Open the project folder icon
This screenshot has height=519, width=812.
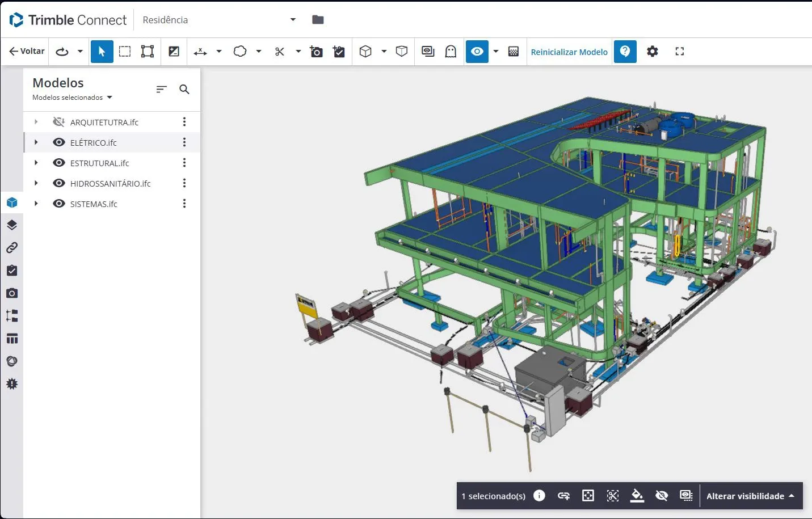(x=318, y=20)
